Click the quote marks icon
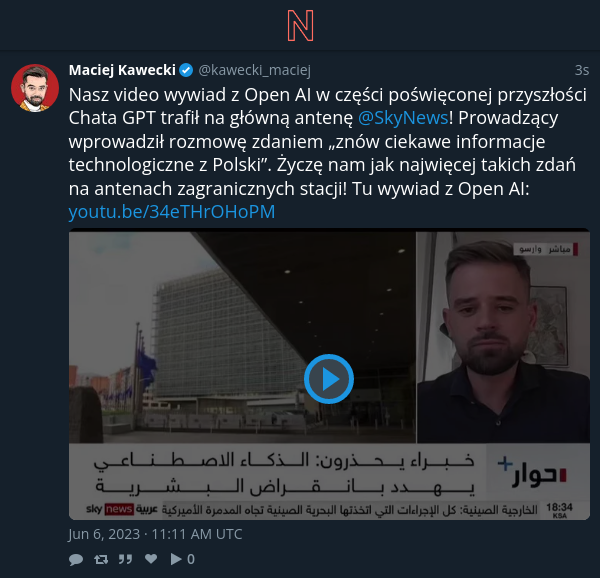600x578 pixels. tap(126, 559)
